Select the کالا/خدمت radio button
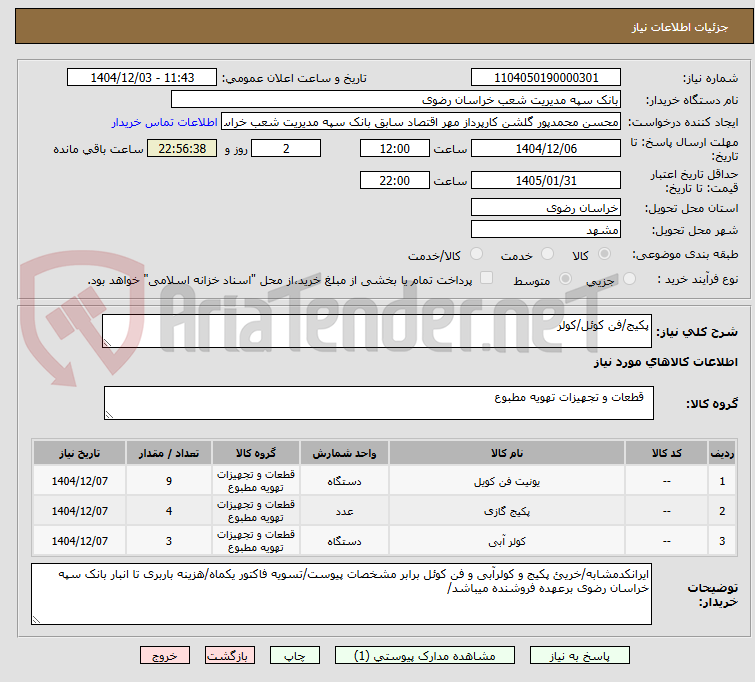Viewport: 755px width, 682px height. click(476, 254)
